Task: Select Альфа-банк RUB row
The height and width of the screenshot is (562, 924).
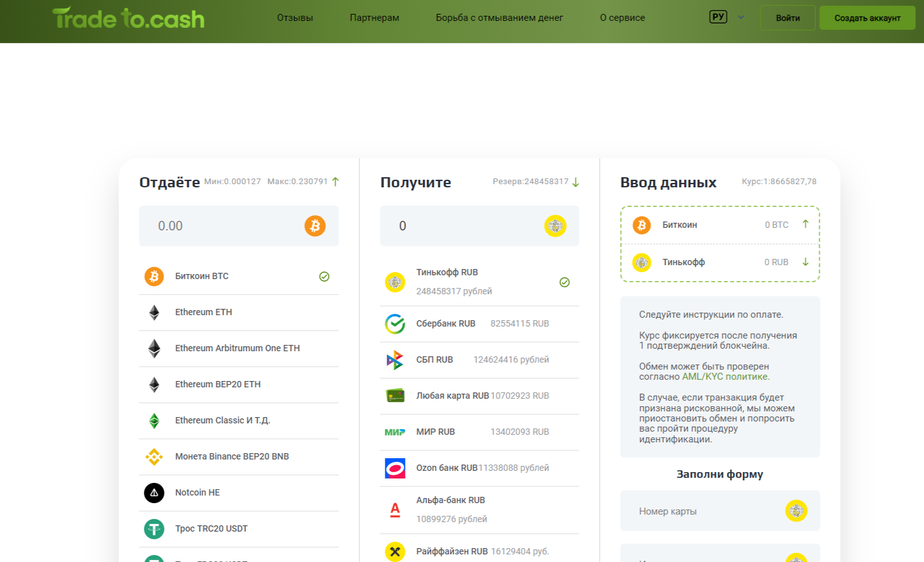Action: [479, 510]
